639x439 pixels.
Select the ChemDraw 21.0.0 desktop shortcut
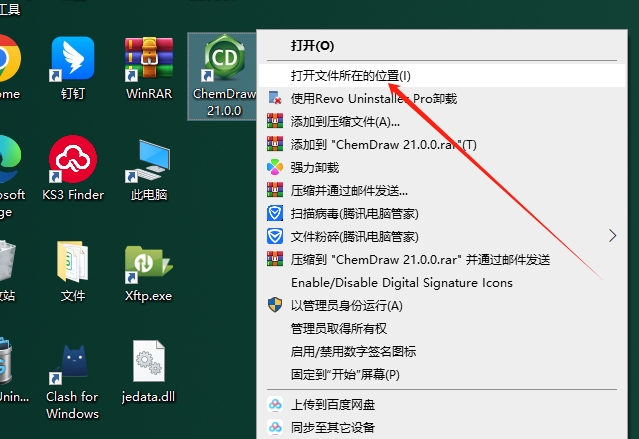[x=224, y=76]
